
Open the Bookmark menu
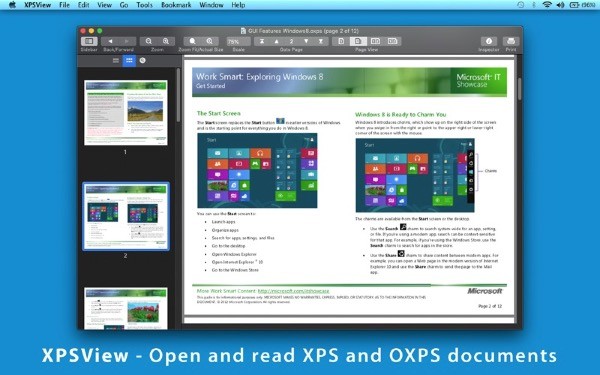pos(176,5)
